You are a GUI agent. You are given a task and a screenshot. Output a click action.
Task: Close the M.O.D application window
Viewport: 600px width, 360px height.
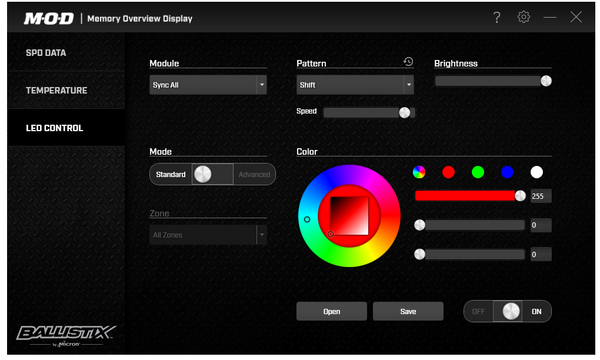pyautogui.click(x=576, y=17)
